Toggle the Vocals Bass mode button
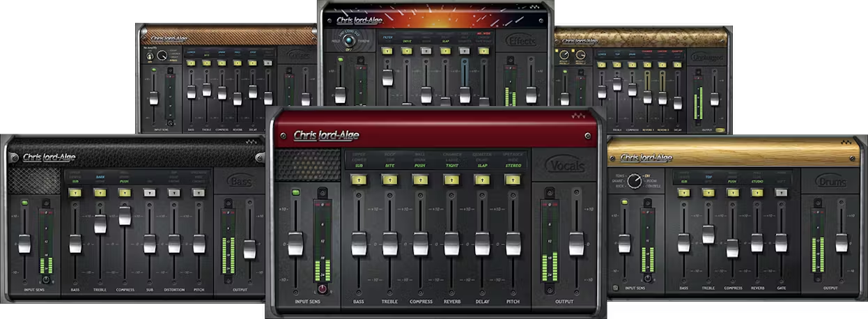 (x=359, y=180)
